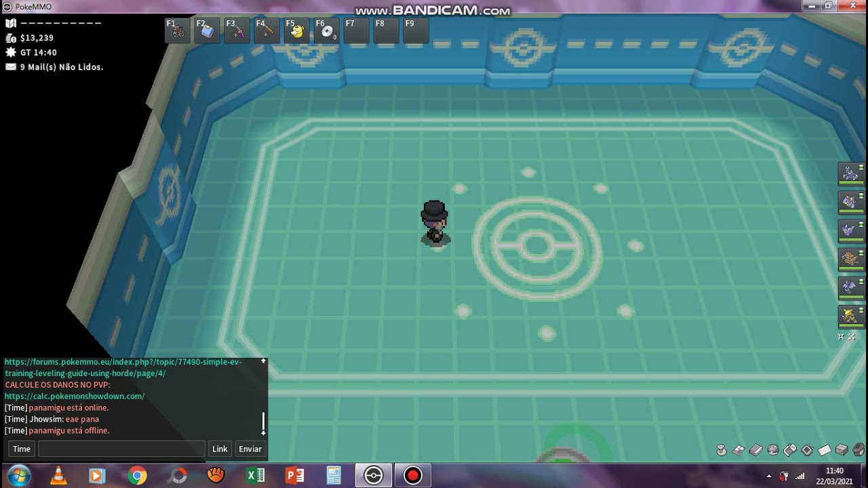The height and width of the screenshot is (488, 868).
Task: Select the empty F9 hotkey slot
Action: click(x=416, y=31)
